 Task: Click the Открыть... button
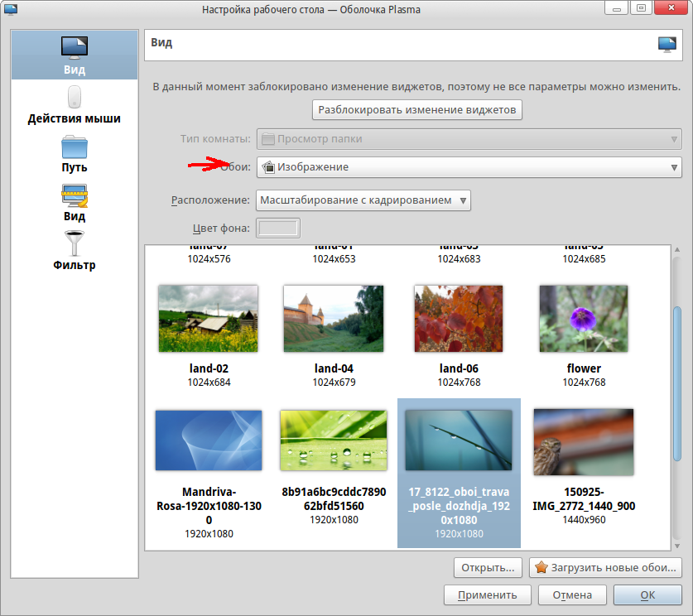(488, 567)
